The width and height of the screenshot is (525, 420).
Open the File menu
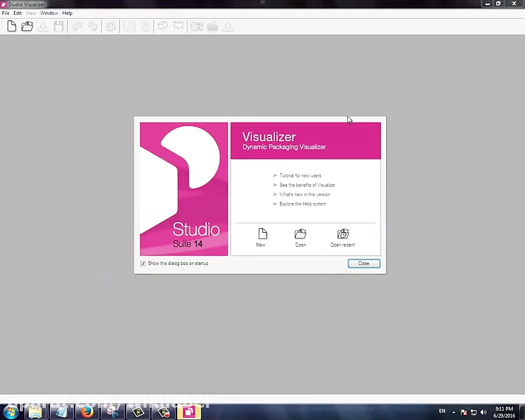[6, 13]
